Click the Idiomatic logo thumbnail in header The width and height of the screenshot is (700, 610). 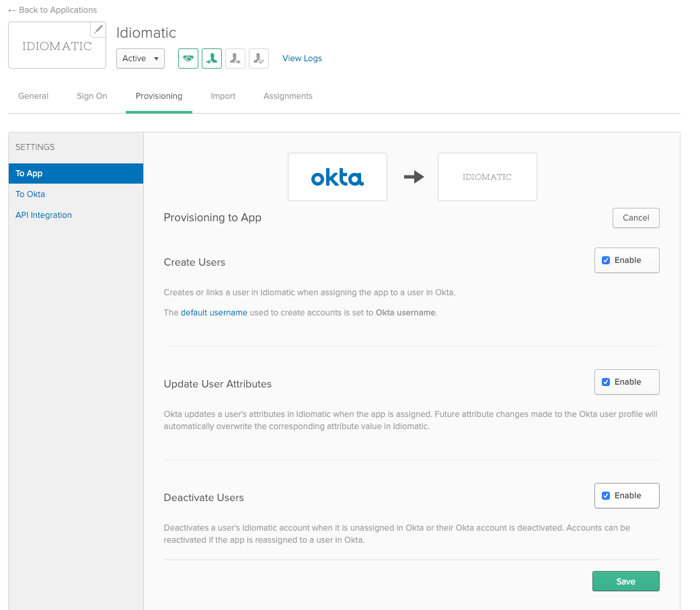click(x=57, y=46)
